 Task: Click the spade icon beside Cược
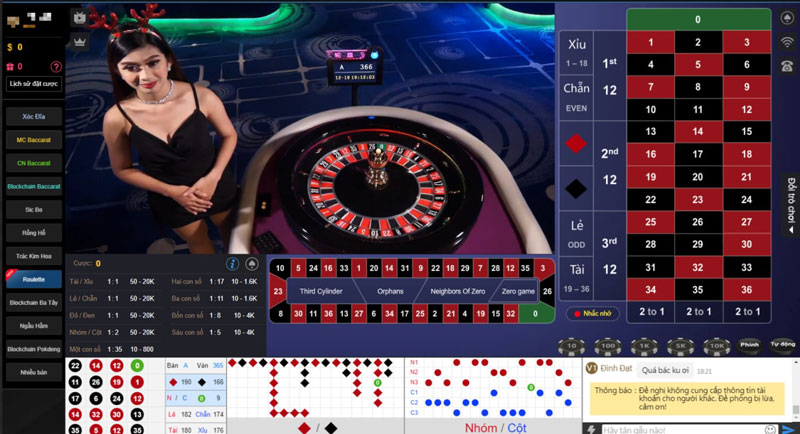tap(252, 264)
